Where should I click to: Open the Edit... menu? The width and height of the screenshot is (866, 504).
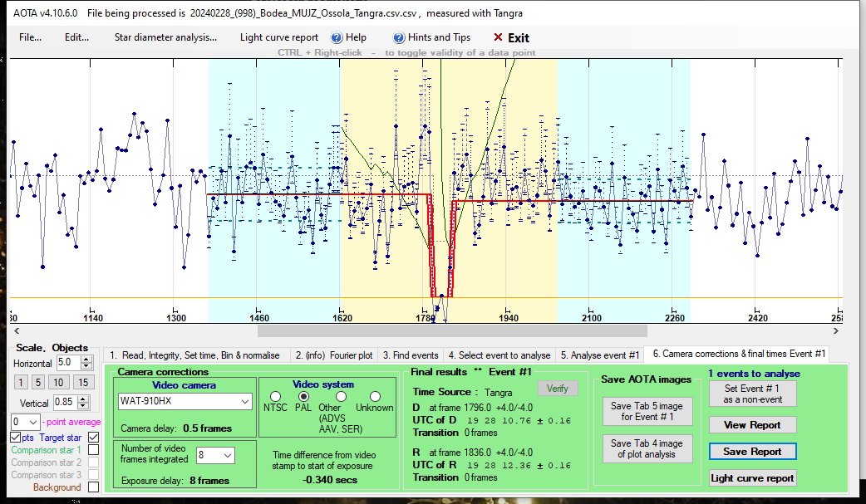(76, 37)
